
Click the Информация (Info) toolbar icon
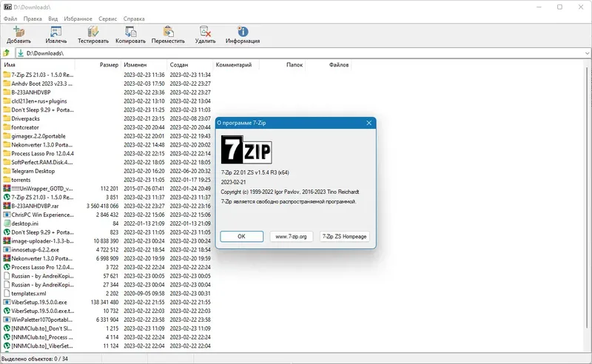(243, 31)
